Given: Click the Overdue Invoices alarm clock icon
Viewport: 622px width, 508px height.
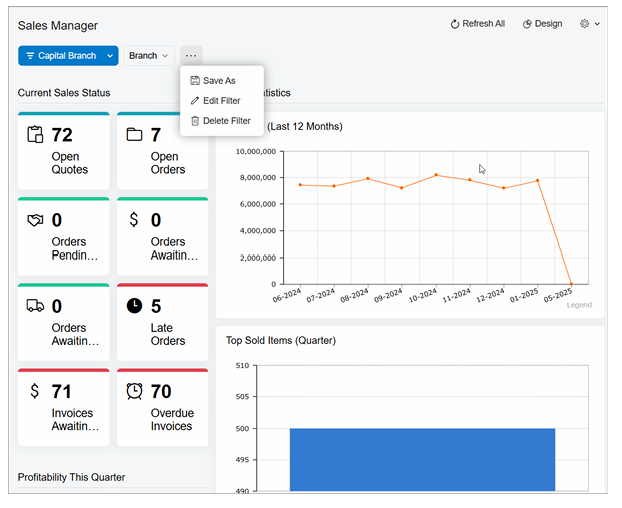Looking at the screenshot, I should click(135, 391).
